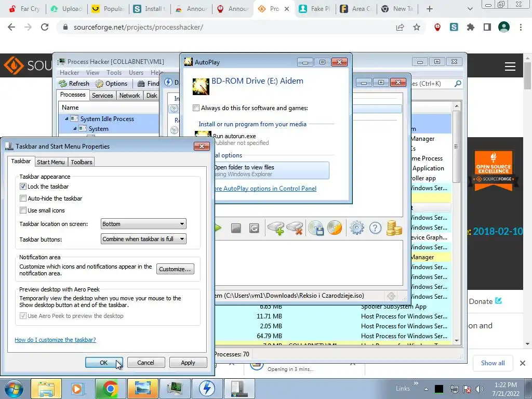The width and height of the screenshot is (532, 399).
Task: Open the Network tab in Process Hacker
Action: point(129,96)
